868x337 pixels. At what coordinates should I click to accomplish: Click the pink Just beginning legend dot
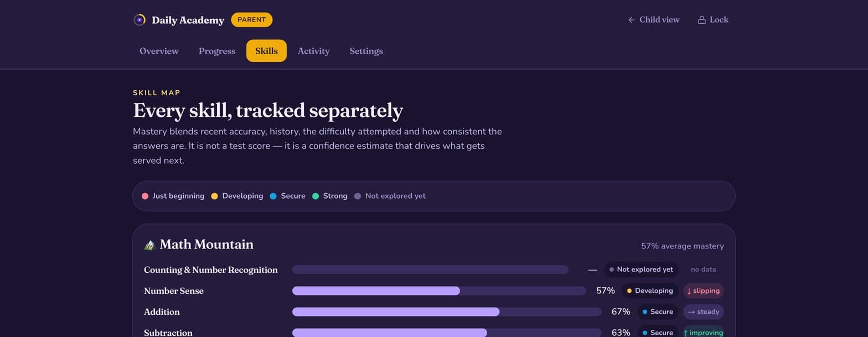click(x=145, y=196)
